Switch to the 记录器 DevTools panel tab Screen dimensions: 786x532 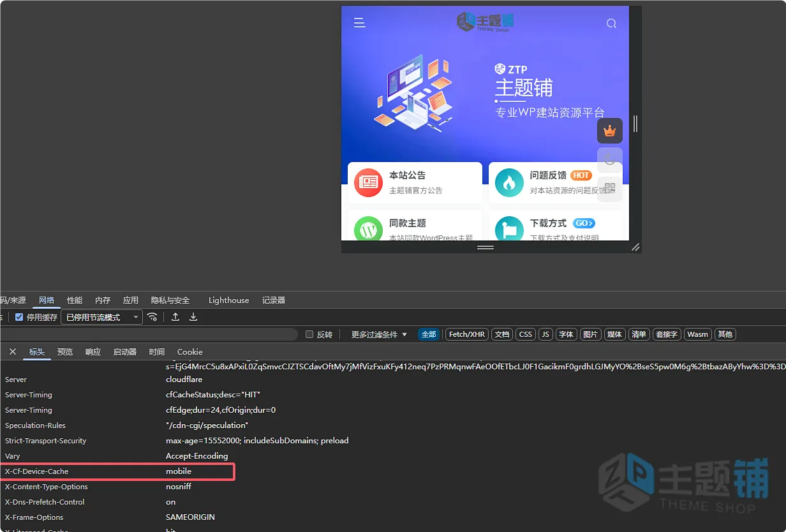(x=274, y=300)
